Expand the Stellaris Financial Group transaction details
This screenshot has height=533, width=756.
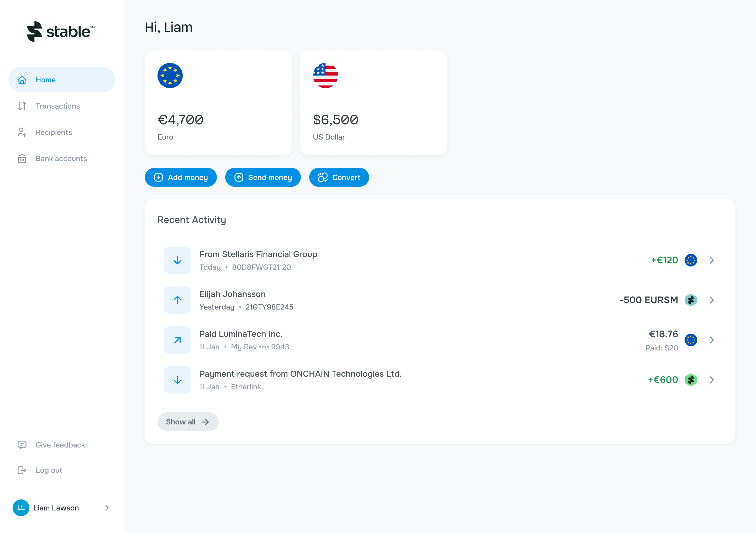[x=712, y=260]
